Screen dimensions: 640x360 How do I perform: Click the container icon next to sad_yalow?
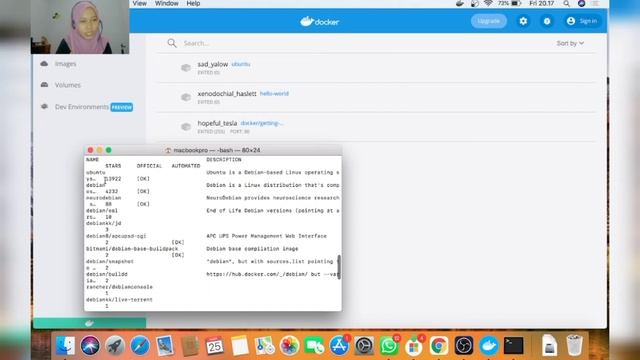[x=186, y=68]
